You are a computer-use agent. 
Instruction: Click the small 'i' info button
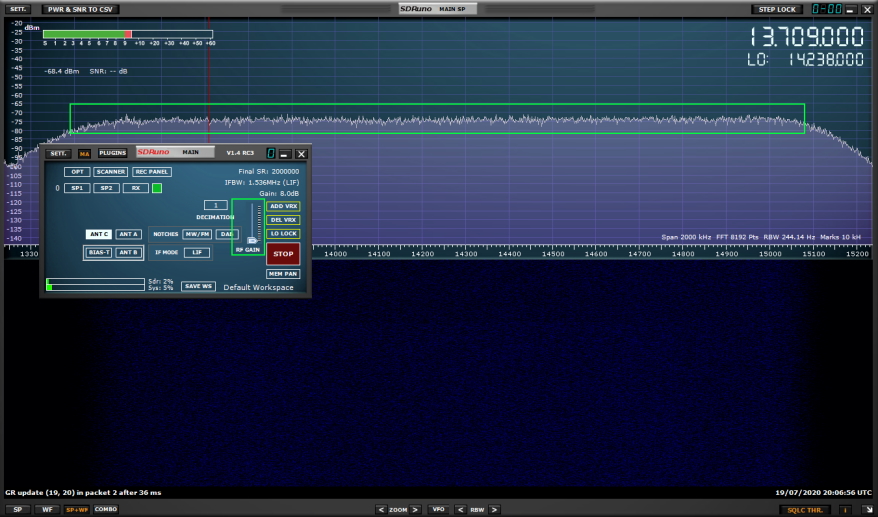(846, 510)
